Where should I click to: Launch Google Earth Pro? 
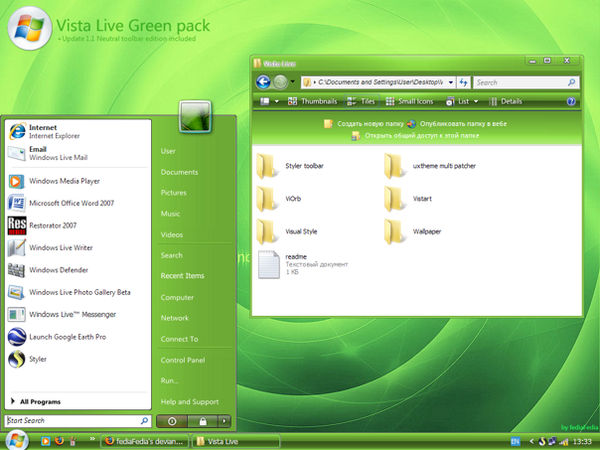coord(78,337)
